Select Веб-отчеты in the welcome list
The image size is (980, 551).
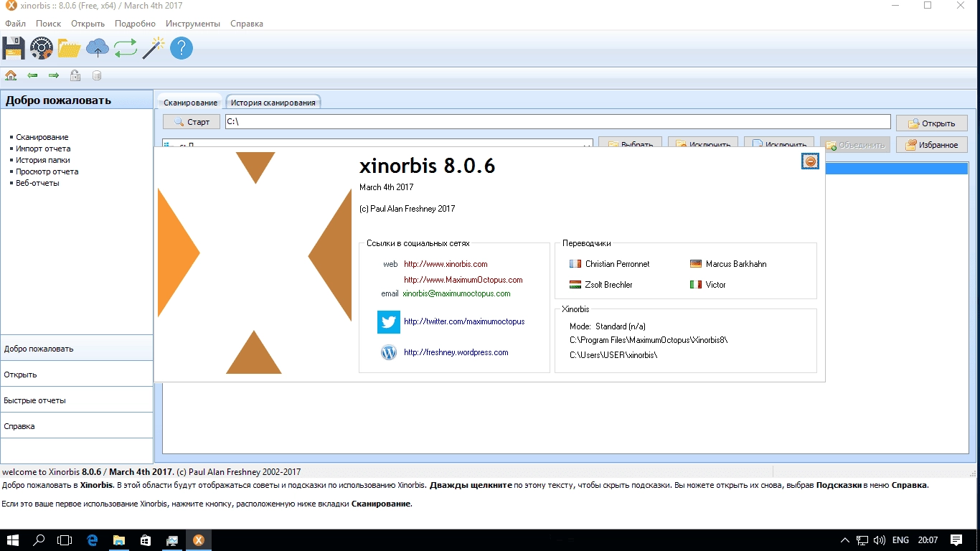(x=37, y=183)
